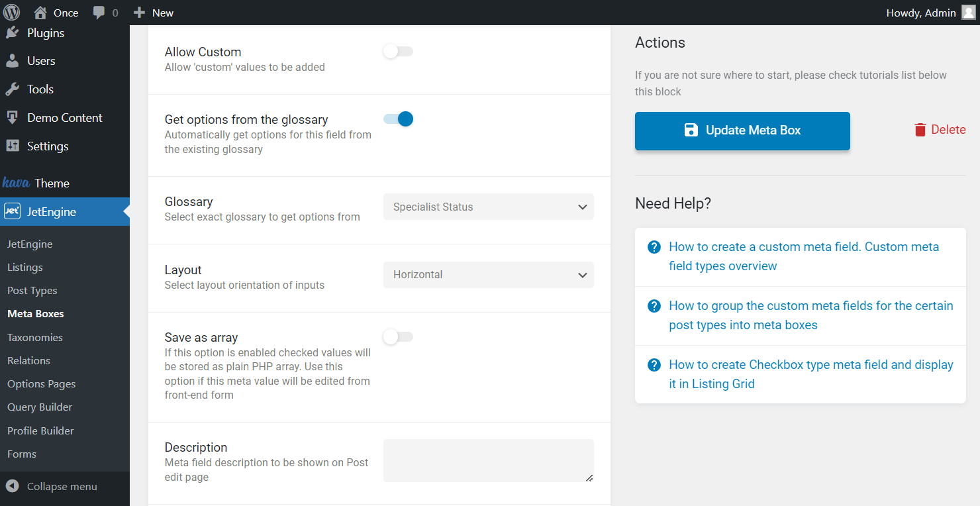Open the Layout dropdown showing Horizontal
Image resolution: width=980 pixels, height=506 pixels.
pyautogui.click(x=489, y=275)
